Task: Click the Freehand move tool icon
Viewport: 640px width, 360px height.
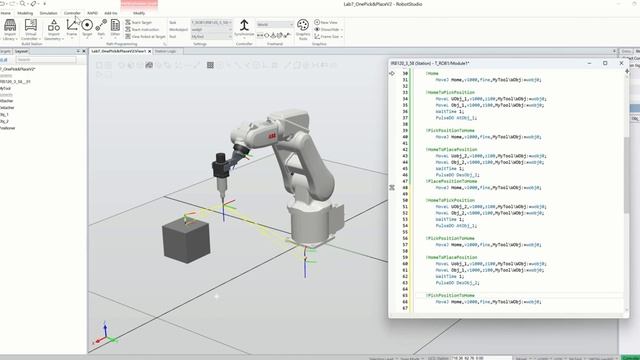Action: (260, 36)
